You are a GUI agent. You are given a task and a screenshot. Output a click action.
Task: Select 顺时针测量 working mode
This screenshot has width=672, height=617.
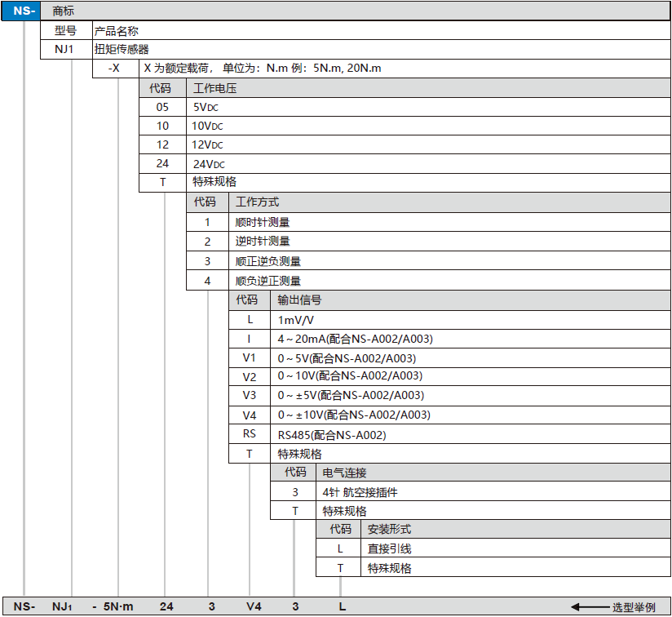[263, 222]
